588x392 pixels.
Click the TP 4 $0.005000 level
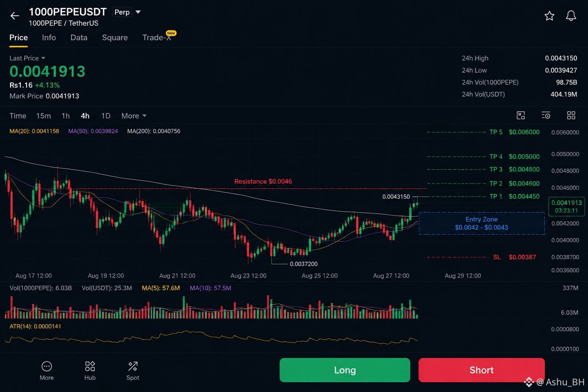click(x=514, y=157)
